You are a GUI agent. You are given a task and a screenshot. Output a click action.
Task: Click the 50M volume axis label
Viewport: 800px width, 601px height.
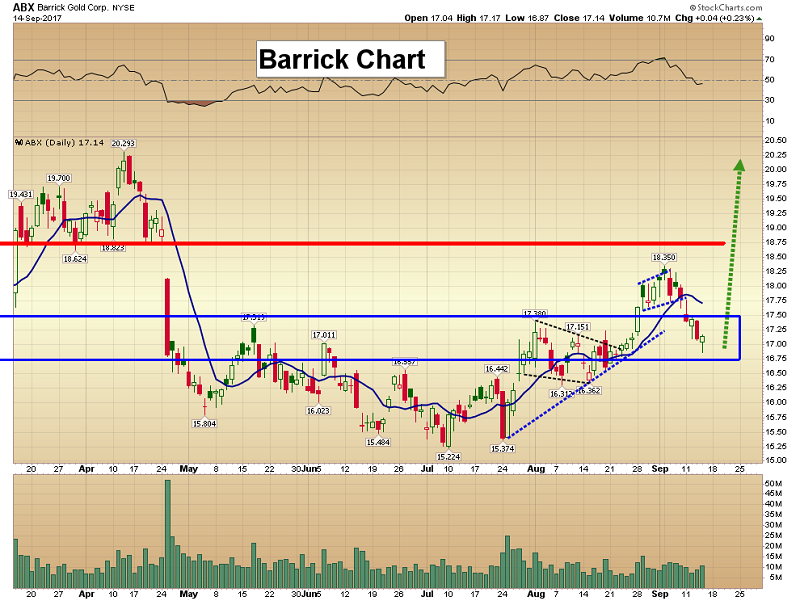[x=773, y=483]
